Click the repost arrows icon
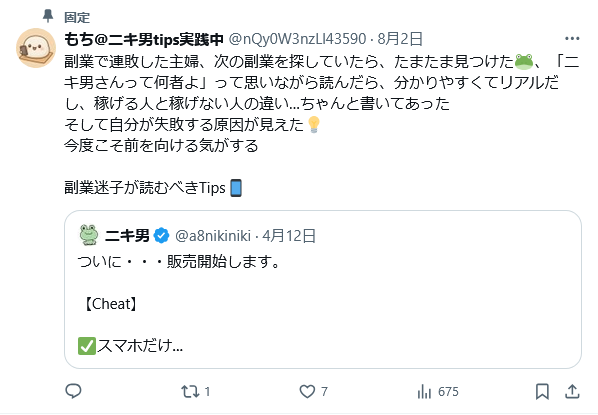 (190, 391)
